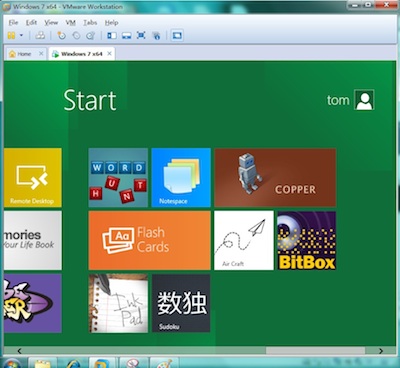Click the Windows Start orb on taskbar
This screenshot has height=368, width=400.
12,363
